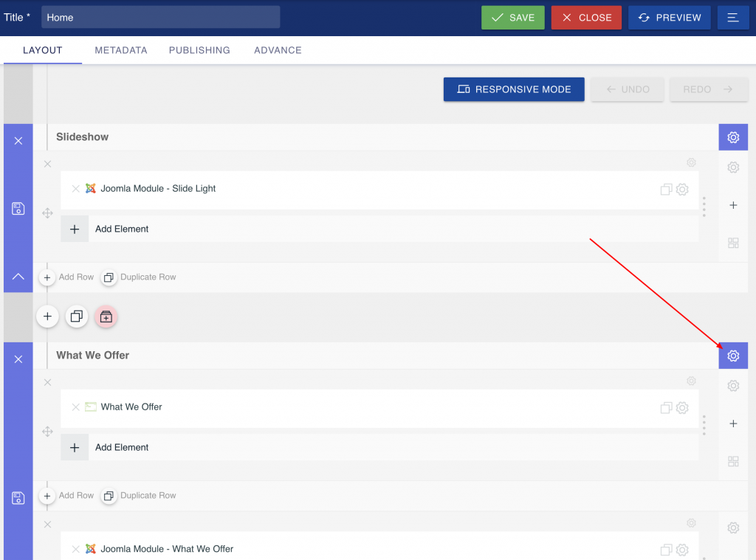Enable Responsive Mode

514,89
